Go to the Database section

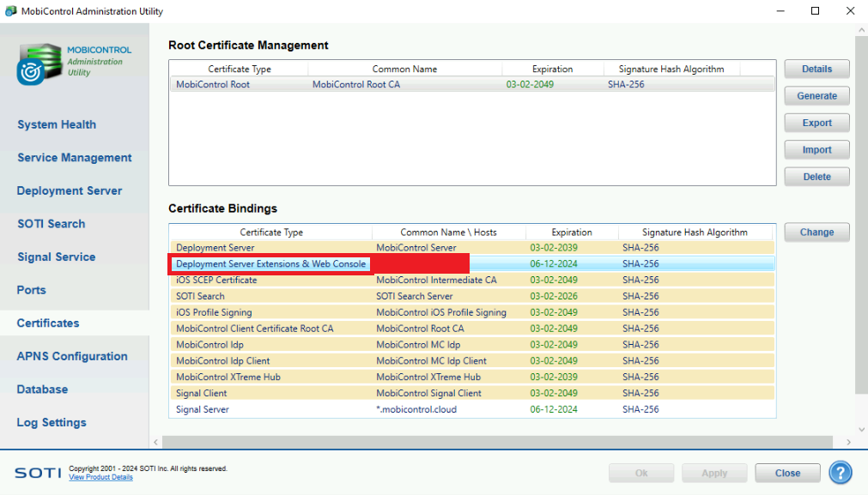(42, 389)
